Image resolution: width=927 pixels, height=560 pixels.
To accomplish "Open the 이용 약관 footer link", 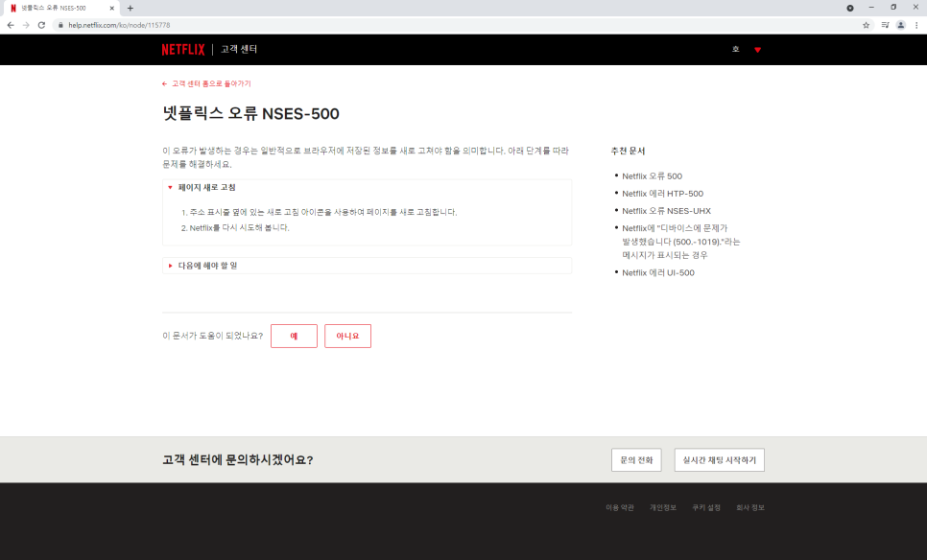I will coord(620,508).
